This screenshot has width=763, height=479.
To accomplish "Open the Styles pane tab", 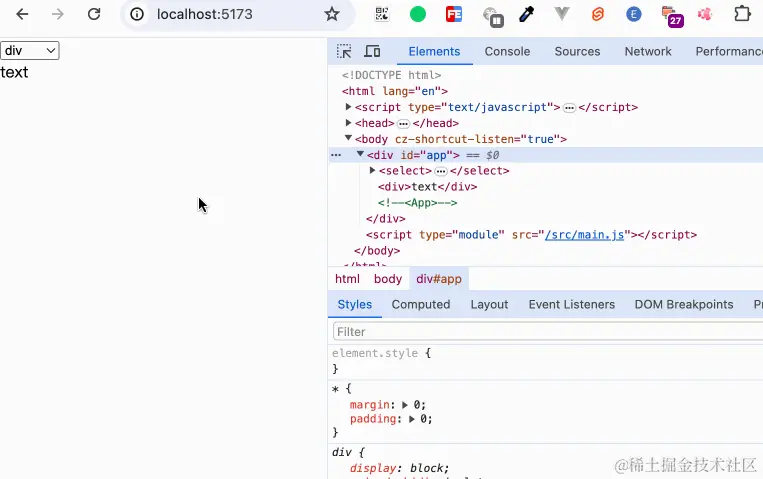I will [354, 304].
